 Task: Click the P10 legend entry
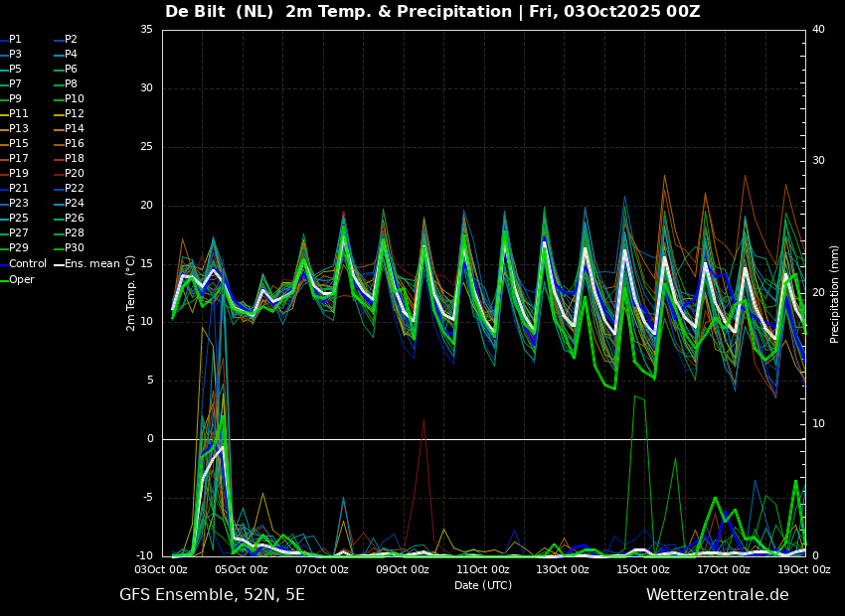click(75, 99)
